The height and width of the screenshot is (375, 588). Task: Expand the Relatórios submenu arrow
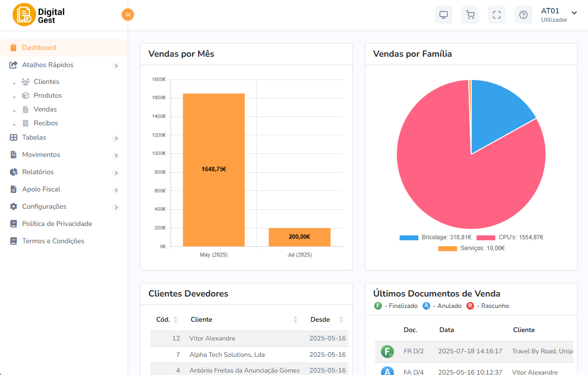click(x=116, y=173)
